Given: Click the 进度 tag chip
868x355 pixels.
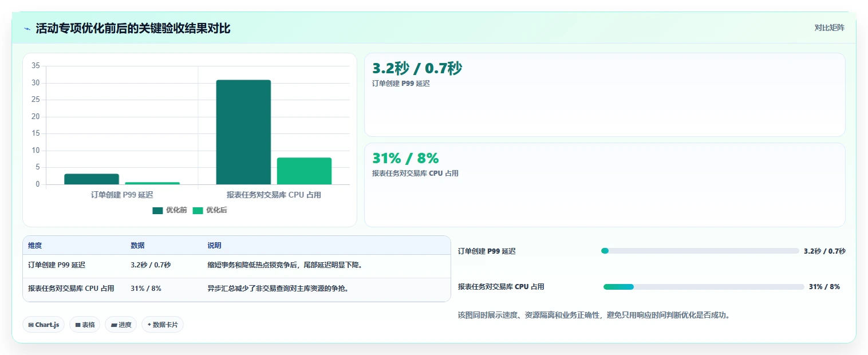Looking at the screenshot, I should click(x=121, y=325).
